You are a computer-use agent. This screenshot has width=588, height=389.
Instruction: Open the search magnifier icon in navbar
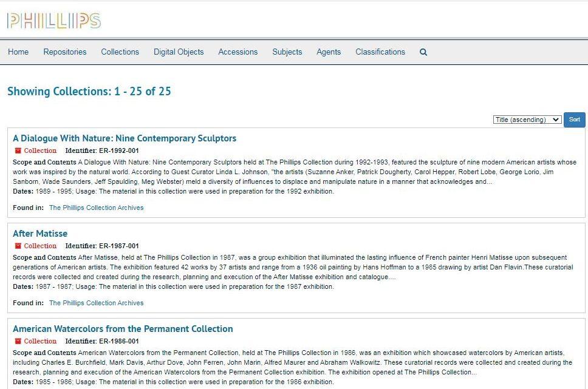(x=423, y=52)
